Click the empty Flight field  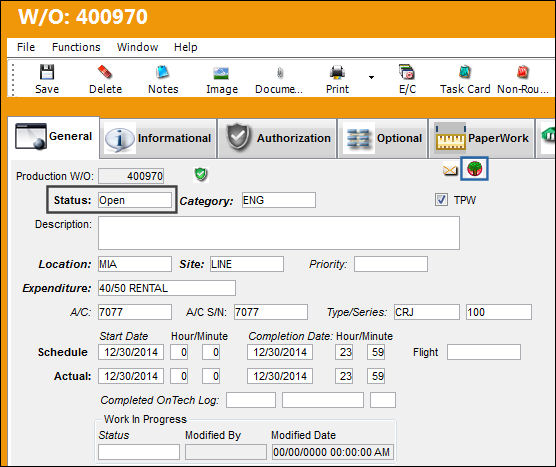coord(484,352)
